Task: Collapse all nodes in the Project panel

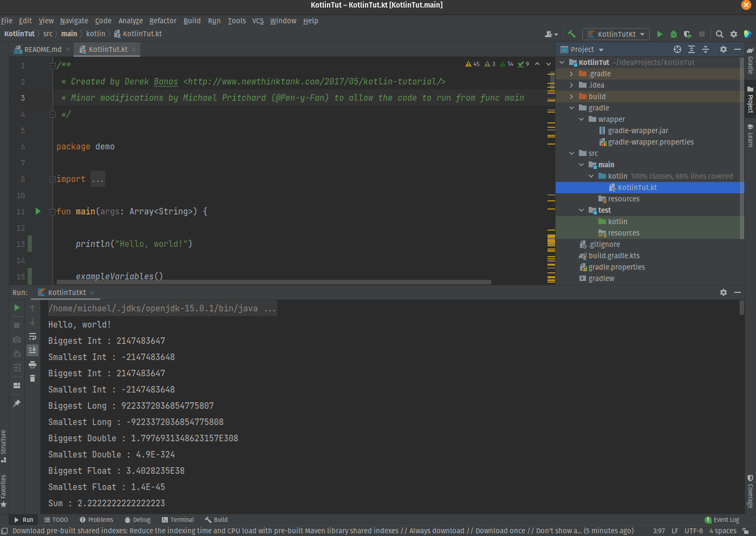Action: tap(706, 49)
